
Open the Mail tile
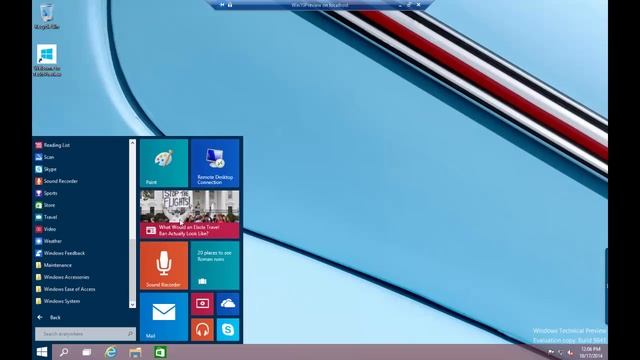click(x=164, y=317)
